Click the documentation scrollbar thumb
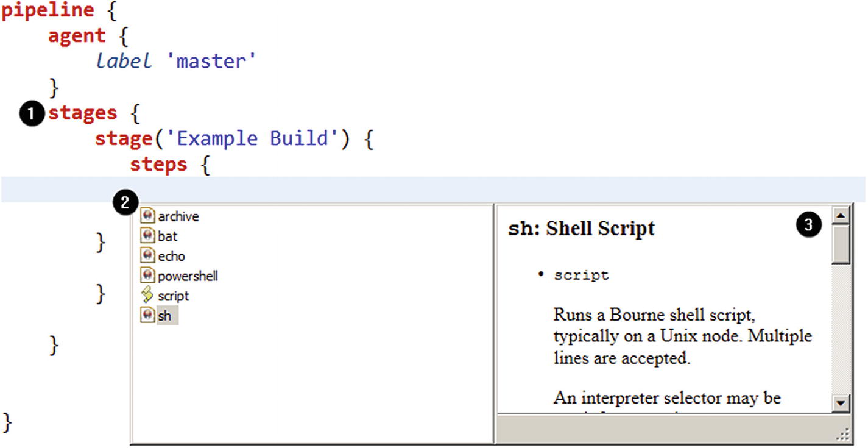Image resolution: width=868 pixels, height=448 pixels. 841,243
